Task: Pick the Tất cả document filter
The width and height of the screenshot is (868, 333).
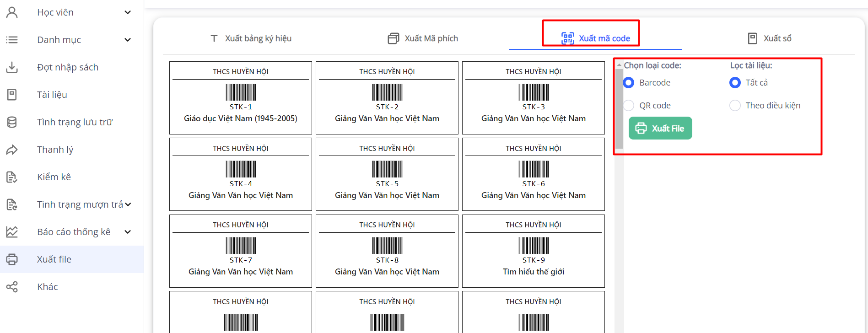Action: coord(735,83)
